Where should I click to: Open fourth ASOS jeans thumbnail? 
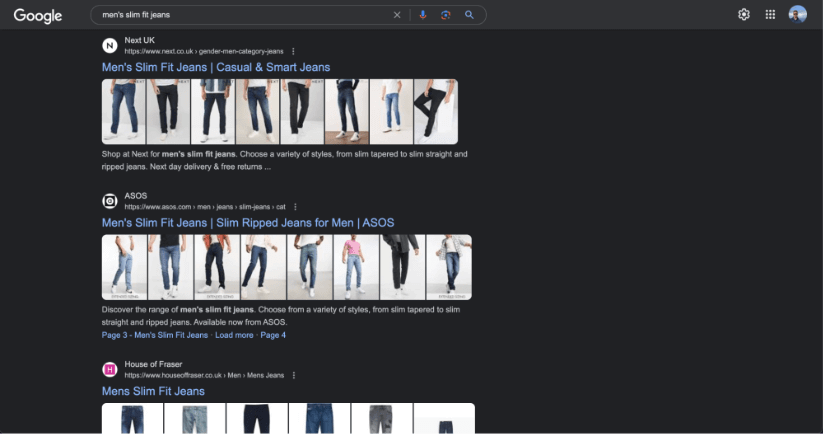[x=263, y=267]
